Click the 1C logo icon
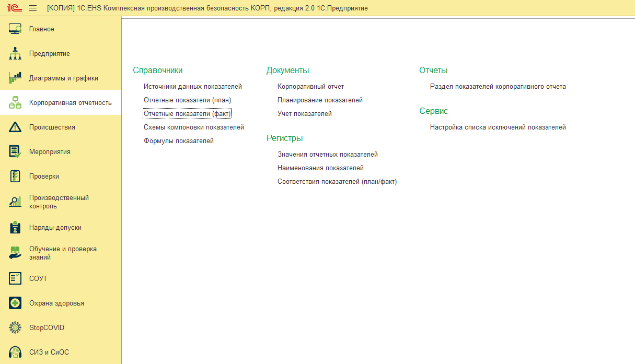 coord(14,8)
